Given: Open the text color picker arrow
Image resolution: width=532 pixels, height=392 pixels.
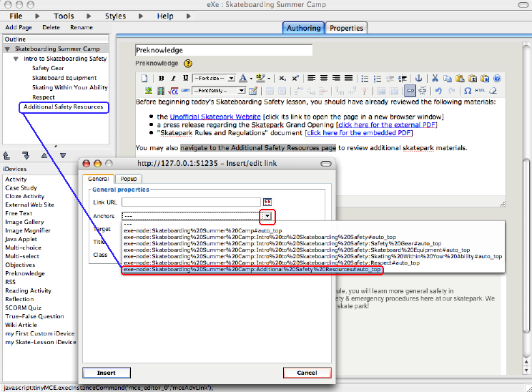Looking at the screenshot, I should click(x=251, y=79).
